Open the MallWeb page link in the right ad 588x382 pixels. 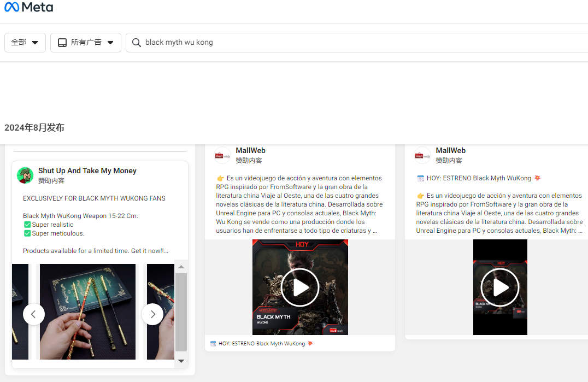(x=451, y=150)
